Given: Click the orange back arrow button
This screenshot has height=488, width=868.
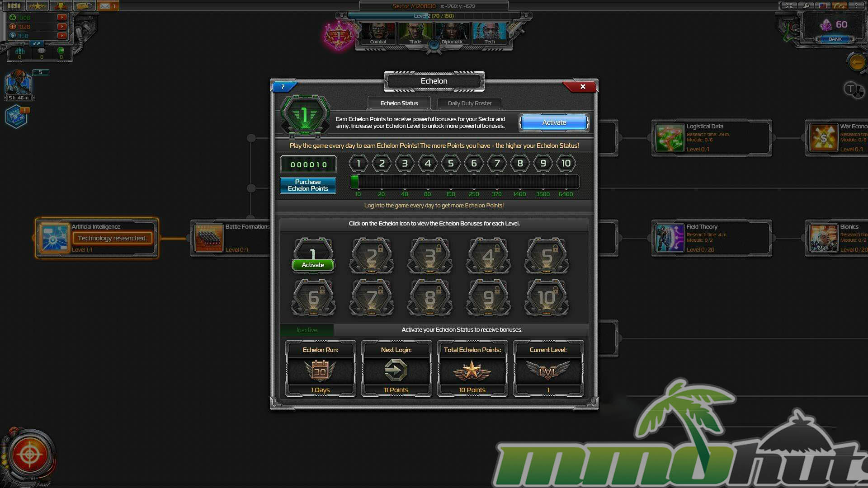Looking at the screenshot, I should click(856, 62).
